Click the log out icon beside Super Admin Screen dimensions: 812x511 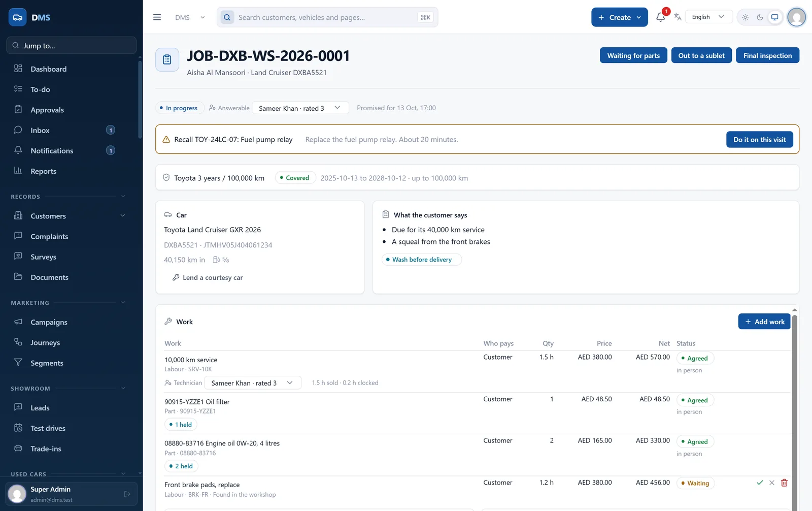[x=127, y=494]
